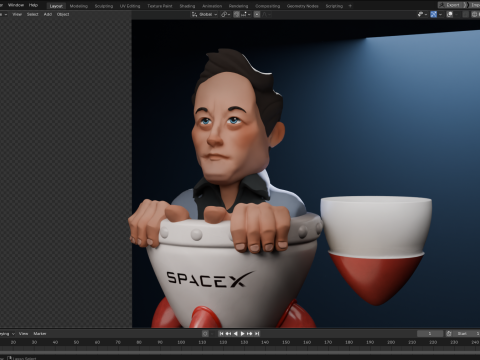Open the Geometry Nodes workspace tab
Viewport: 480px width, 360px height.
click(303, 6)
